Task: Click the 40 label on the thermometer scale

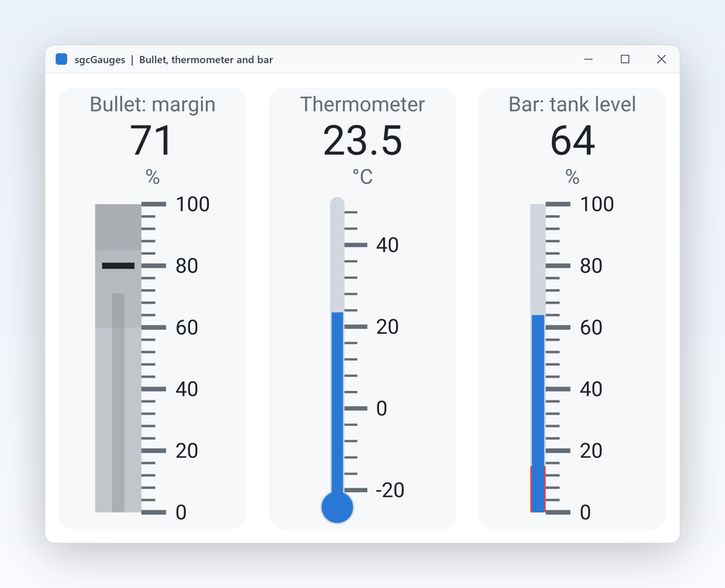Action: (387, 245)
